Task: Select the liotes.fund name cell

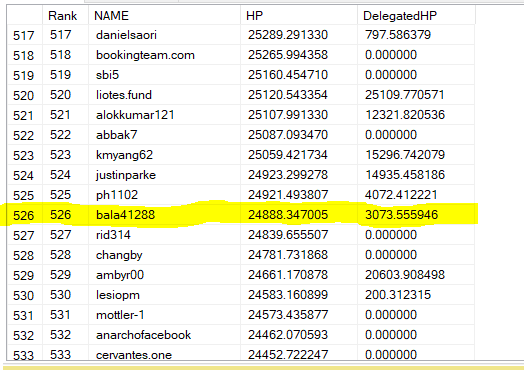Action: click(164, 95)
